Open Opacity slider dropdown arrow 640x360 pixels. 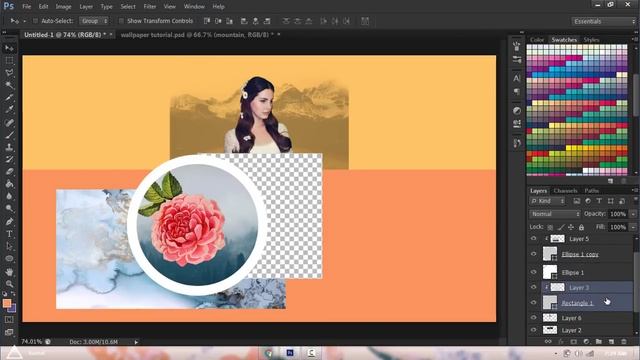click(633, 214)
